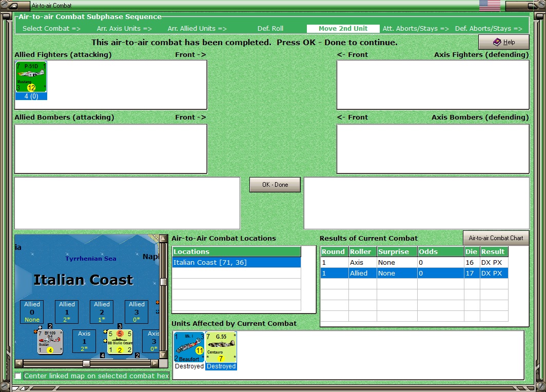Click the Round column header
Screen dimensions: 546x392
pyautogui.click(x=334, y=252)
